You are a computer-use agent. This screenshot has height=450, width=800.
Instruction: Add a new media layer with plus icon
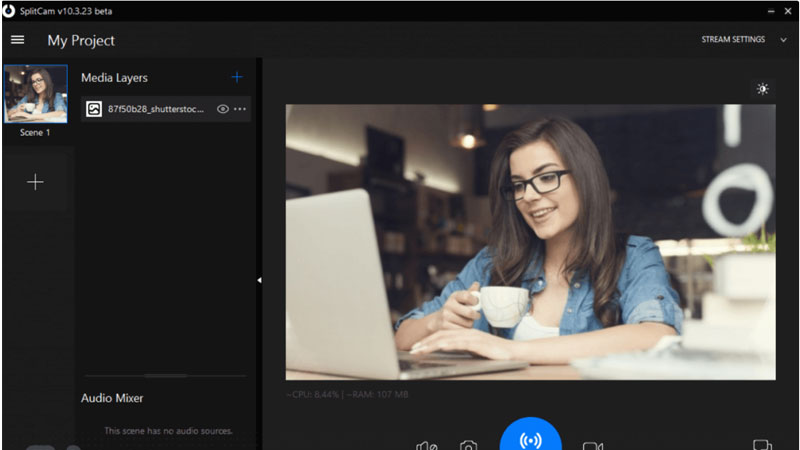tap(237, 78)
